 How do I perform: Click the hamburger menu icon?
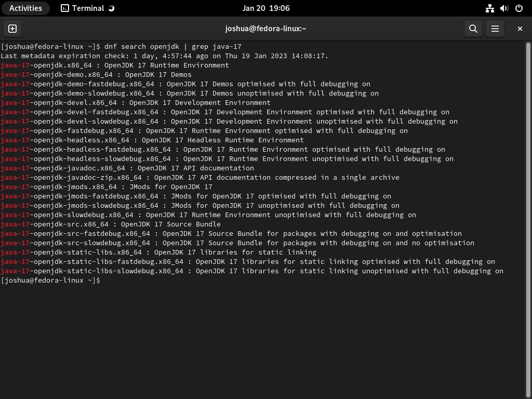(495, 29)
